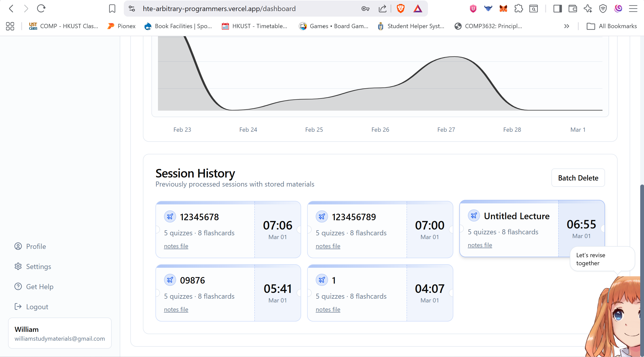This screenshot has width=644, height=357.
Task: Open the Brave Wallet icon
Action: pyautogui.click(x=573, y=9)
